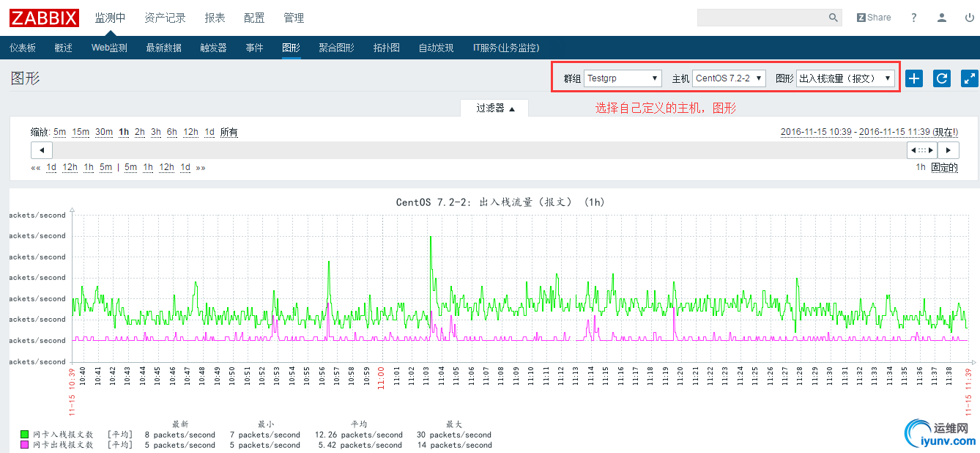The height and width of the screenshot is (453, 980).
Task: Go to 聚合图形 submenu
Action: coord(336,48)
